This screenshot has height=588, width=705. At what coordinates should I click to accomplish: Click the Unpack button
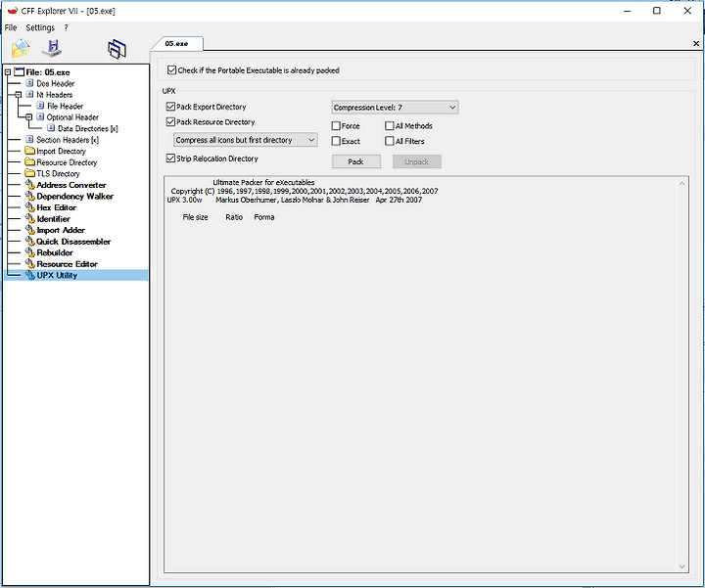[417, 161]
